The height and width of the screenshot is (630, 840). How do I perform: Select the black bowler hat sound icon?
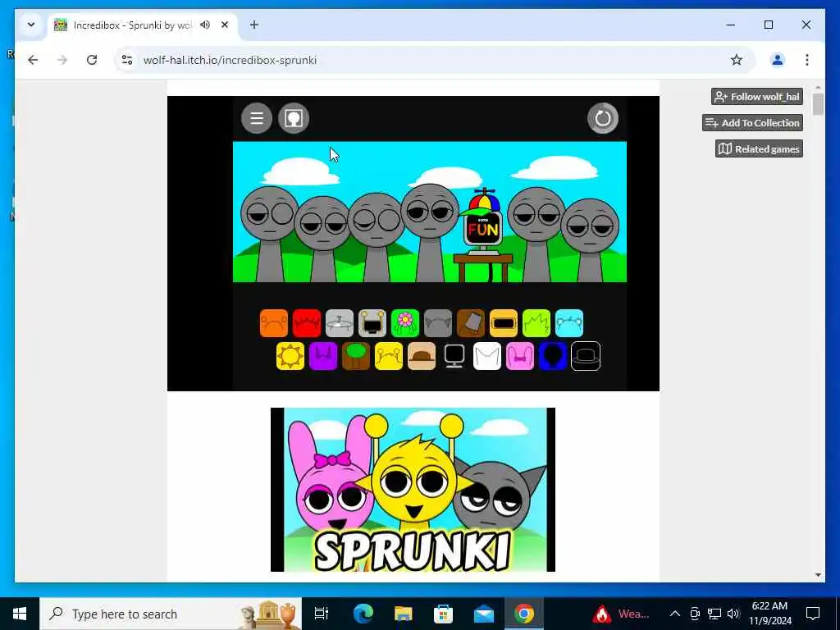point(586,356)
